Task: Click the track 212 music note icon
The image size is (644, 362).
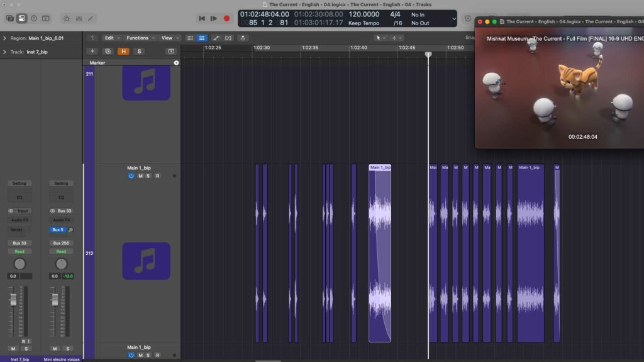Action: click(x=146, y=261)
